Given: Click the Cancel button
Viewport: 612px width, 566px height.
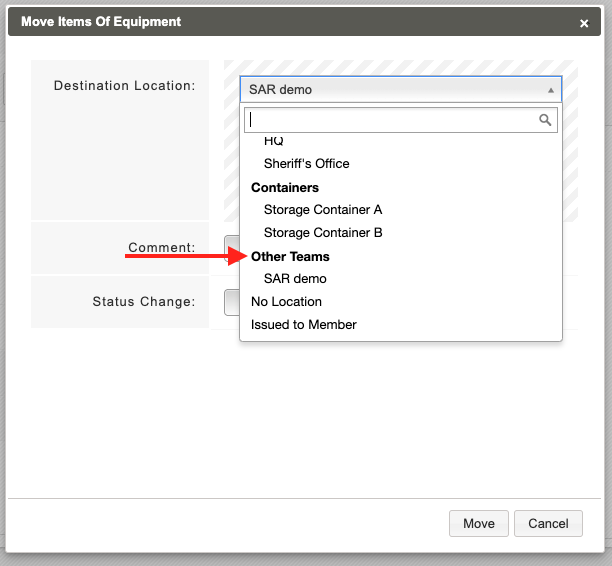Looking at the screenshot, I should [548, 523].
